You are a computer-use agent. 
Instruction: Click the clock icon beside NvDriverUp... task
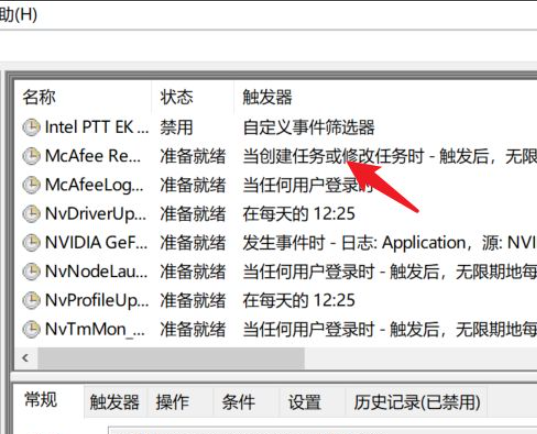tap(31, 213)
